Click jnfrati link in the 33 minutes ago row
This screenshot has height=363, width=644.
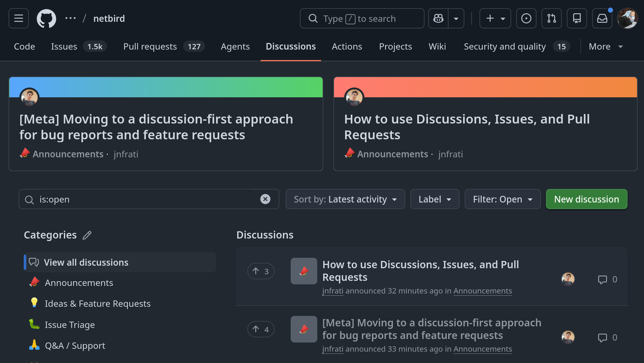[333, 349]
